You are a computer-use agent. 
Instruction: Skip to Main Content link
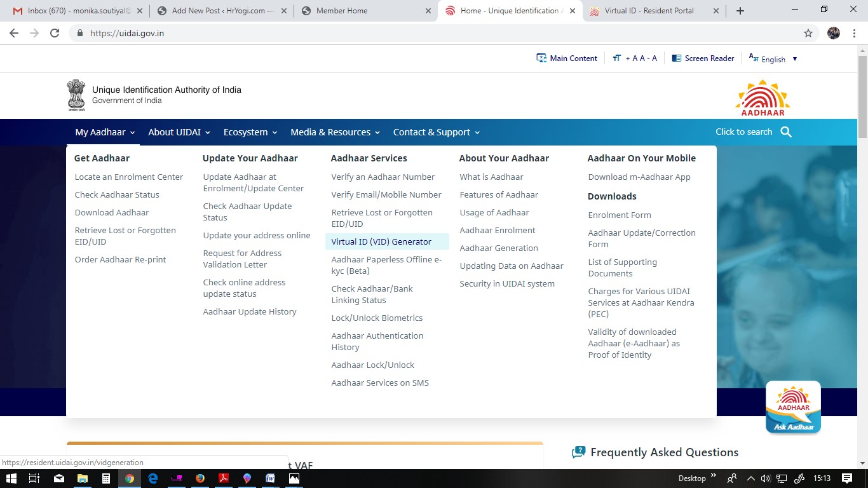pos(567,58)
